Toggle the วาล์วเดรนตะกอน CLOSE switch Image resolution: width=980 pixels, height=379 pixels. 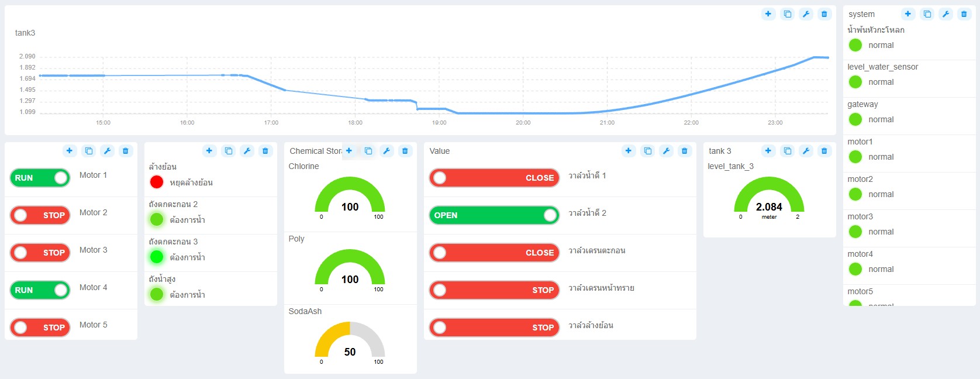click(495, 253)
